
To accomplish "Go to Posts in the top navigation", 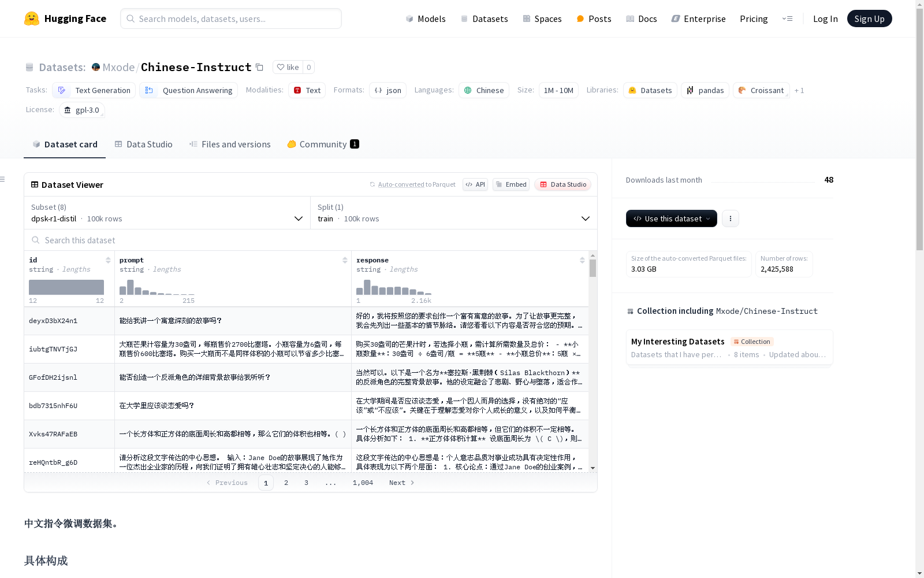I will click(x=594, y=18).
